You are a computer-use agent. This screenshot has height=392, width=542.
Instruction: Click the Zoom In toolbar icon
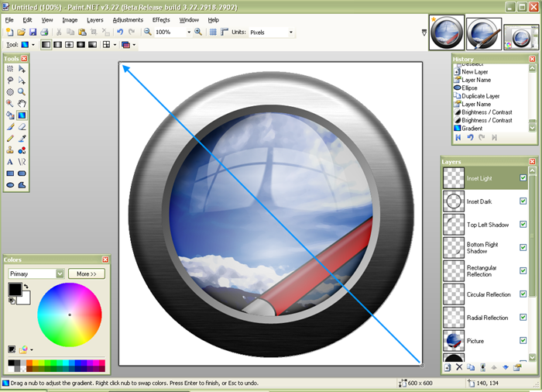coord(198,33)
